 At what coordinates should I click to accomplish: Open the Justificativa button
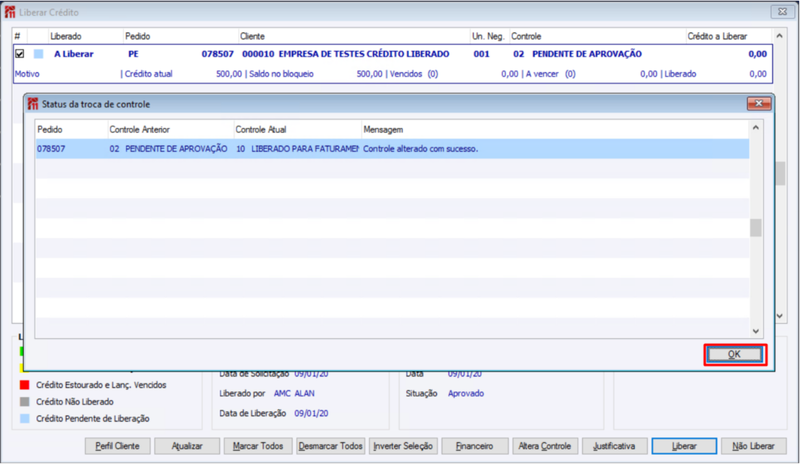[614, 446]
